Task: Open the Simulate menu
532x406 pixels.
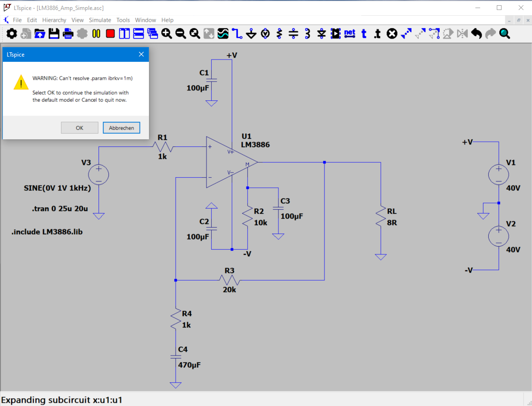Action: click(100, 20)
